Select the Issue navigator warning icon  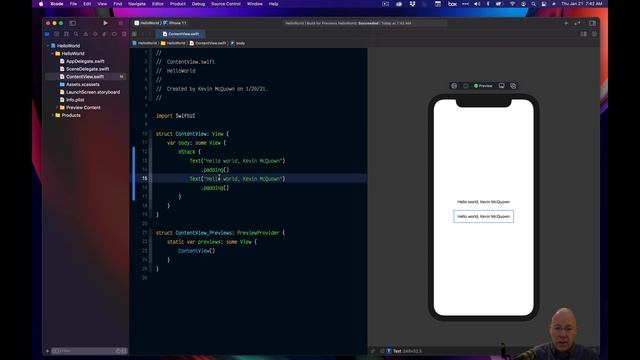(x=85, y=34)
